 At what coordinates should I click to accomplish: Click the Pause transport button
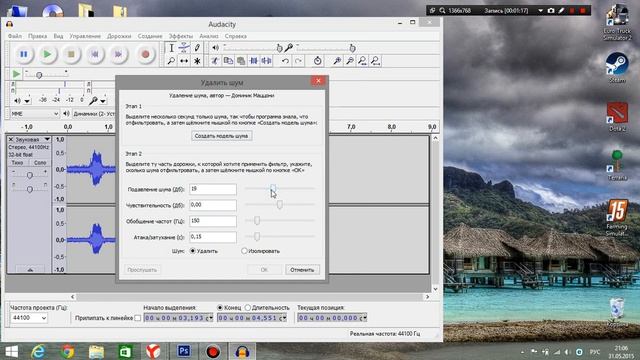24,54
